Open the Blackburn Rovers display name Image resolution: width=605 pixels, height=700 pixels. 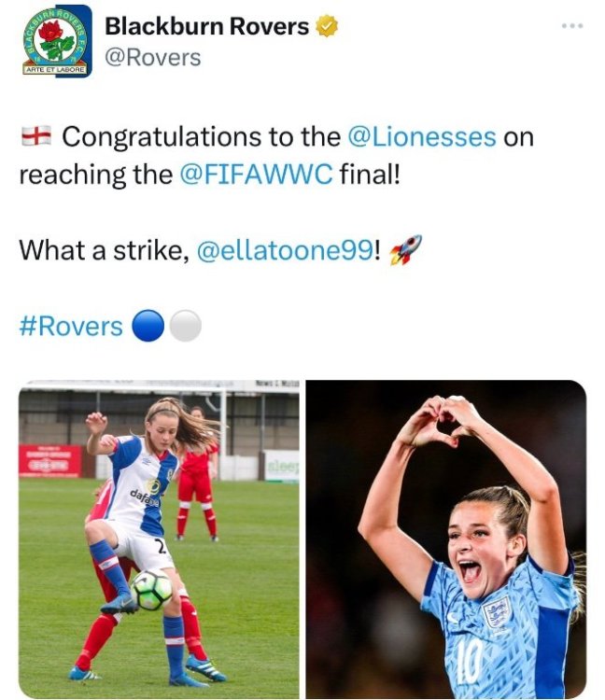coord(206,27)
